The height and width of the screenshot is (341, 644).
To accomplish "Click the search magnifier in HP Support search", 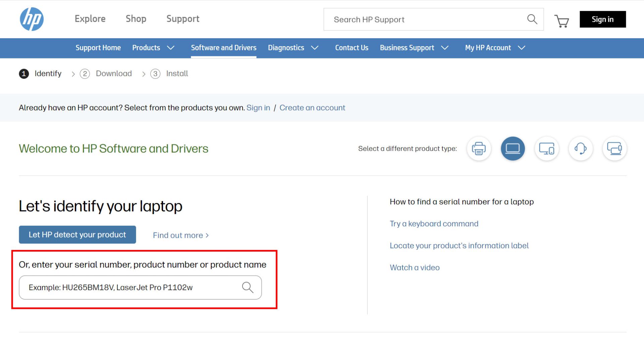I will [532, 19].
